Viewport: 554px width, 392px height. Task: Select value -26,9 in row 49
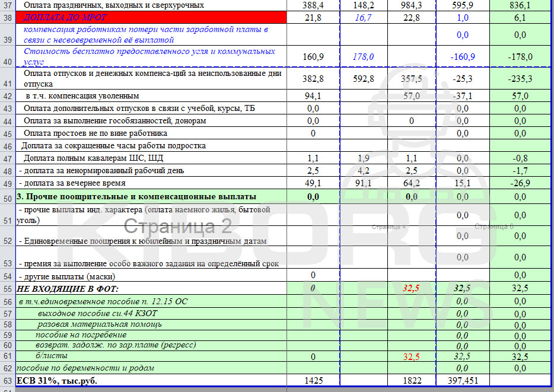coord(520,183)
